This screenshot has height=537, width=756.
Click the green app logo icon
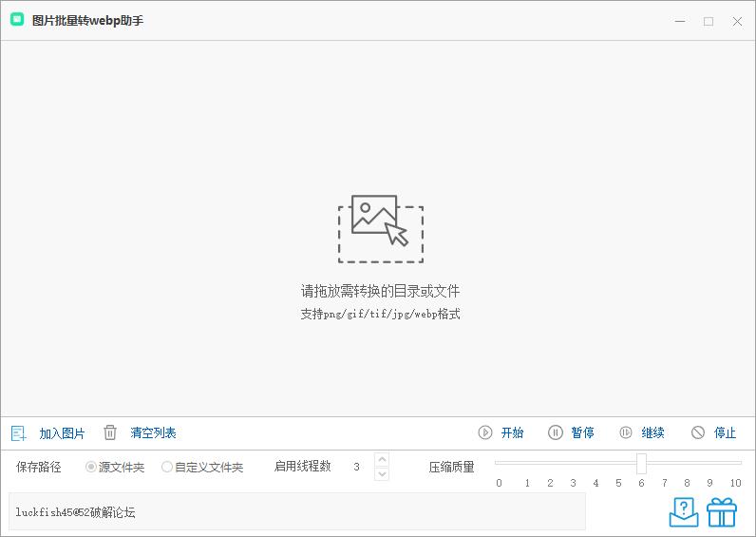(17, 20)
